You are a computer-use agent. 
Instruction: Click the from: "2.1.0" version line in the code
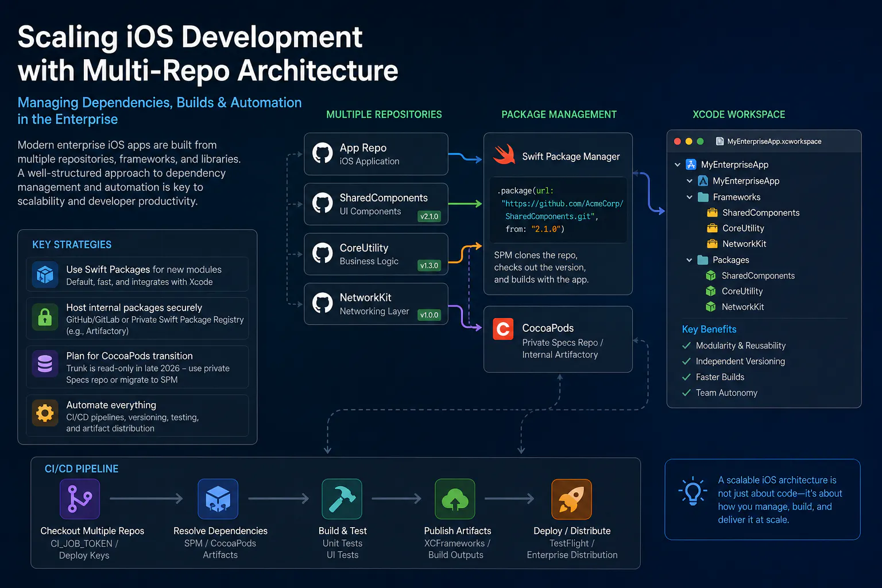pos(535,229)
